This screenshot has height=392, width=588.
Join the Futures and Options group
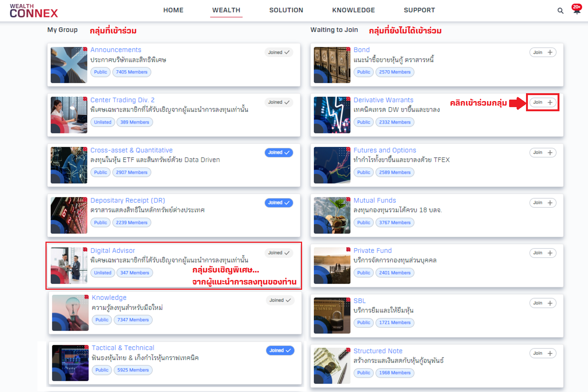[543, 153]
